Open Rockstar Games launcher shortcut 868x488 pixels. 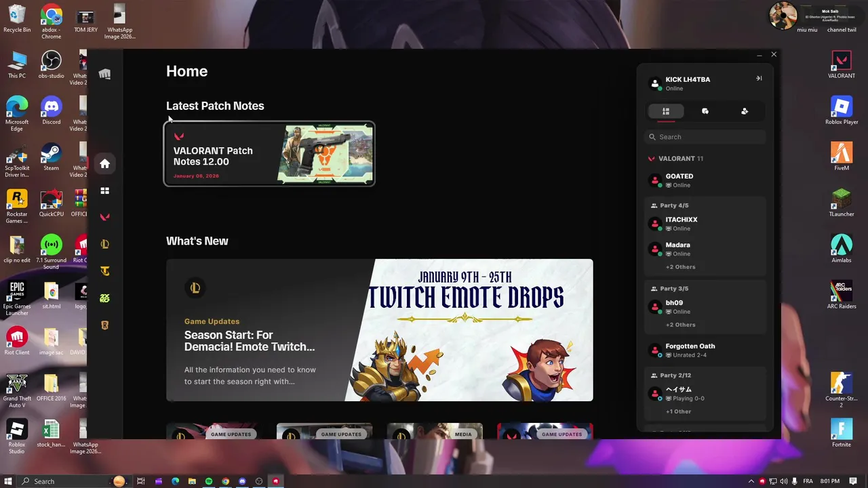pos(17,207)
